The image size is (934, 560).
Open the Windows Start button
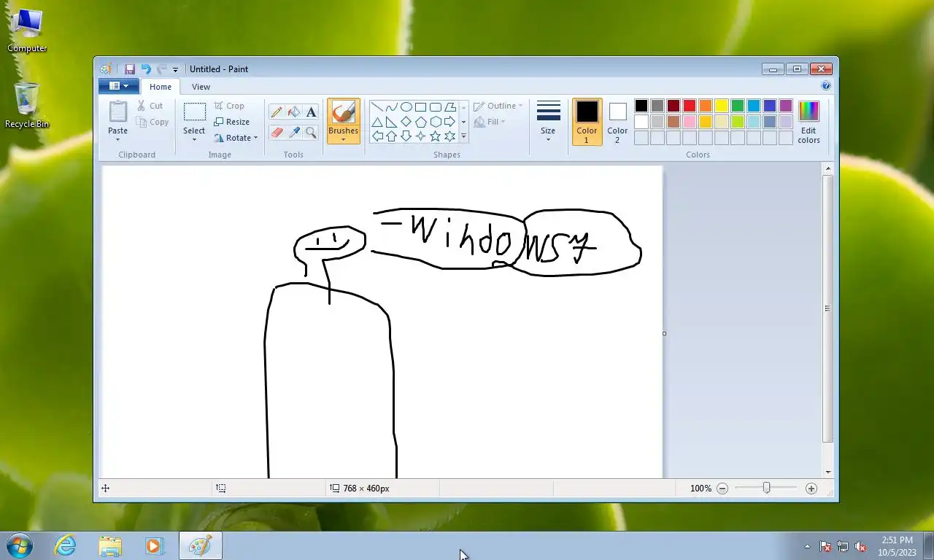pyautogui.click(x=20, y=545)
